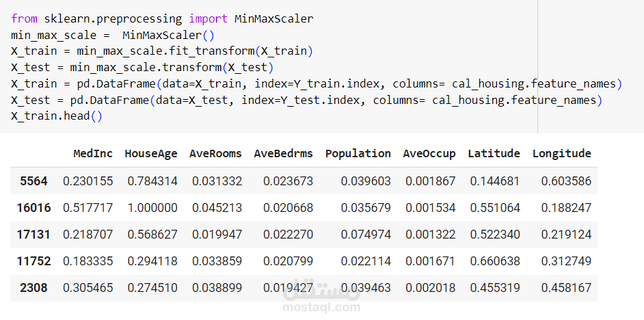Screen dimensions: 644x320
Task: Select row index 16016
Action: pyautogui.click(x=33, y=208)
